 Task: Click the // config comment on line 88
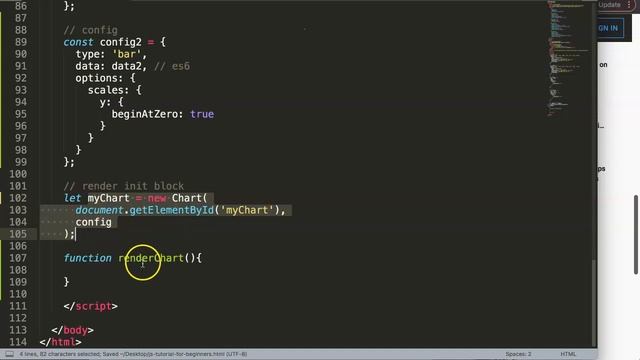[x=91, y=30]
